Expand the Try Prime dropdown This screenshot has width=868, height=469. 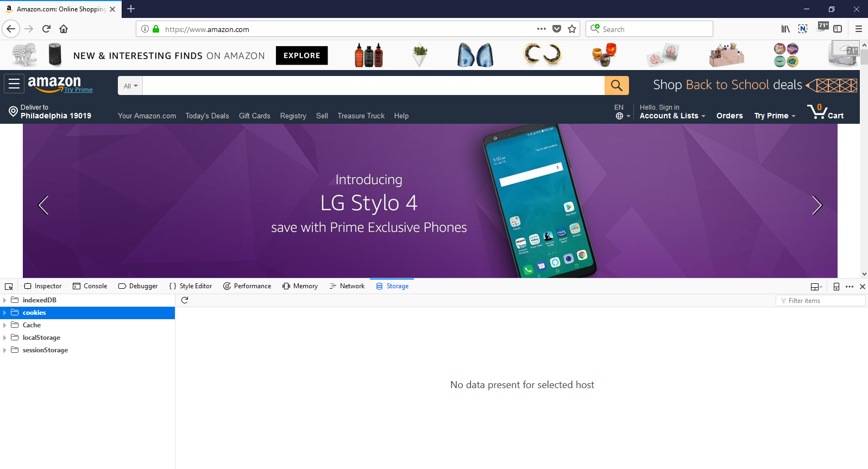coord(775,116)
